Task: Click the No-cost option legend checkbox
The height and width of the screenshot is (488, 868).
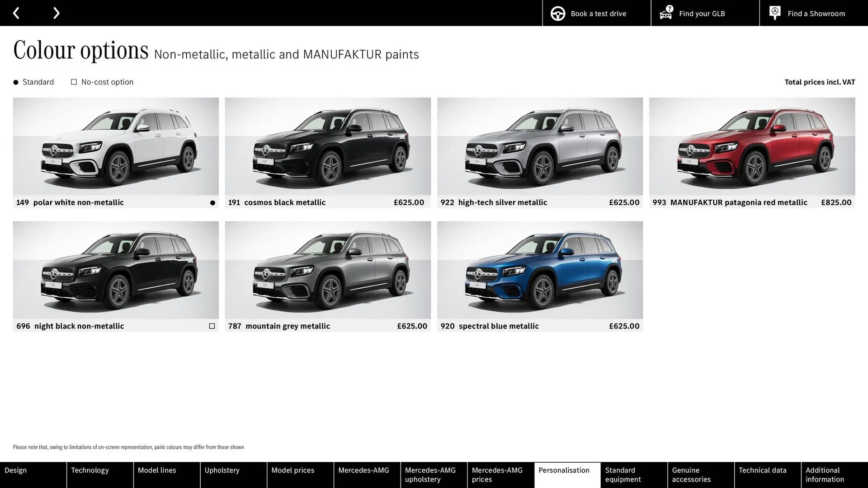Action: tap(74, 82)
